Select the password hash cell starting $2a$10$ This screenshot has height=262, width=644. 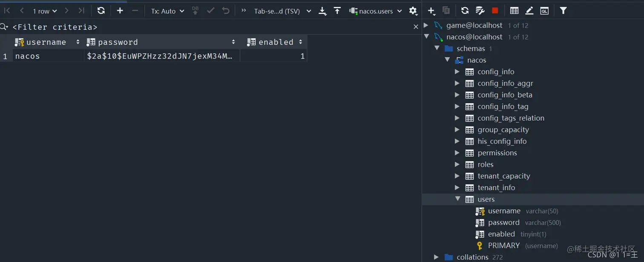click(162, 56)
